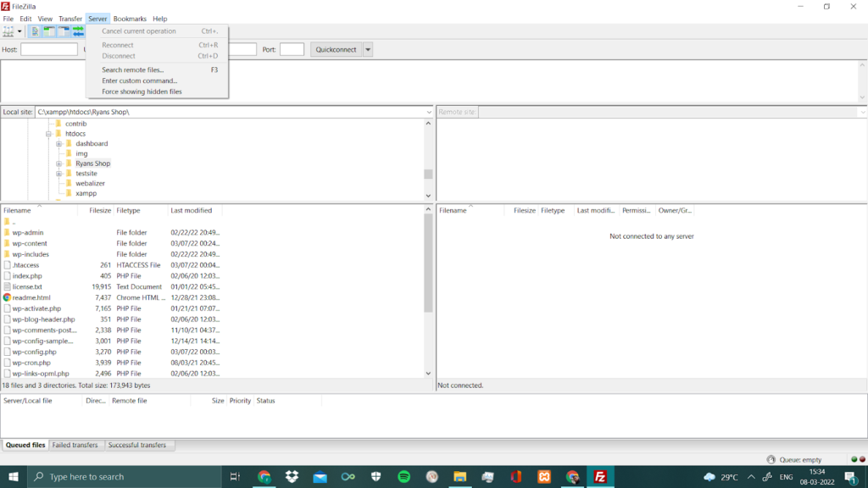Click into the Host input field
This screenshot has height=488, width=868.
pos(49,49)
